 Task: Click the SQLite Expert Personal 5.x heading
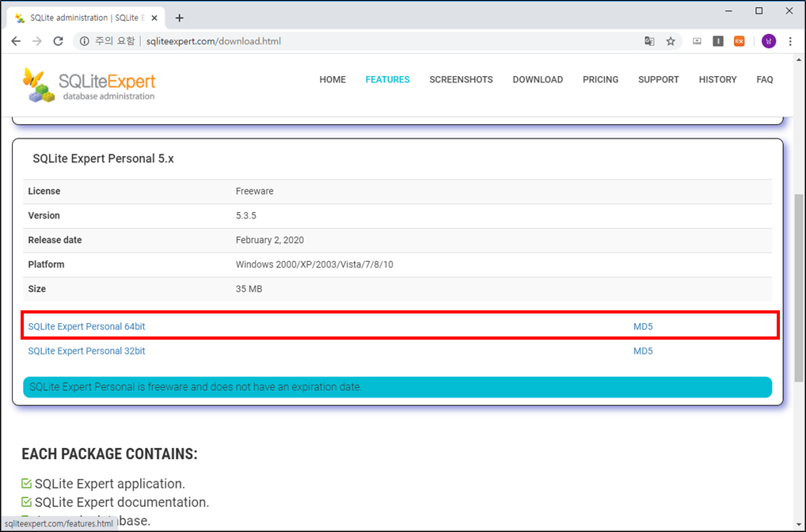pos(103,159)
